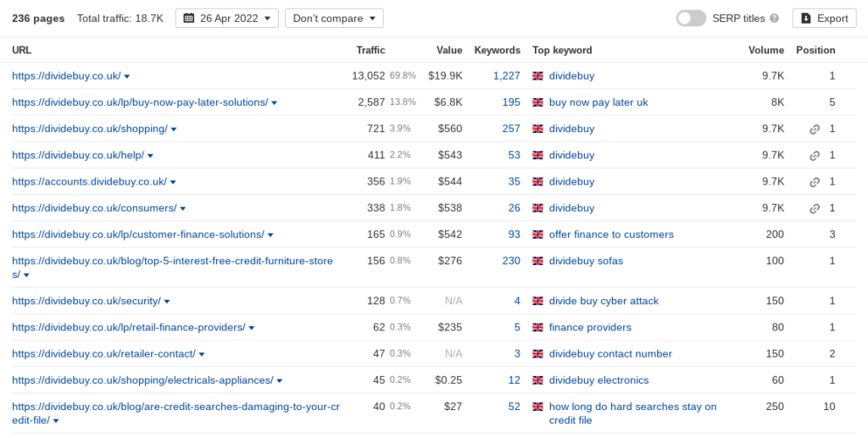Open the retailer-contact URL
868x438 pixels.
[103, 354]
